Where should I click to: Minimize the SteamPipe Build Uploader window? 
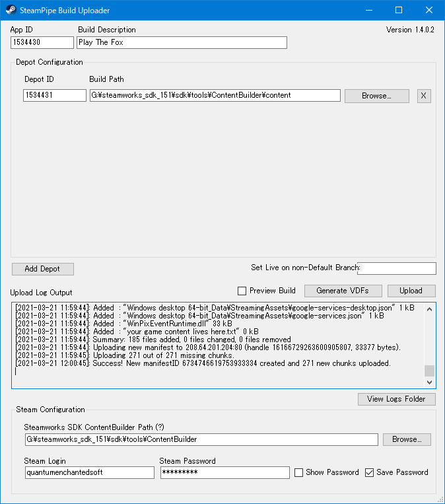tap(369, 11)
